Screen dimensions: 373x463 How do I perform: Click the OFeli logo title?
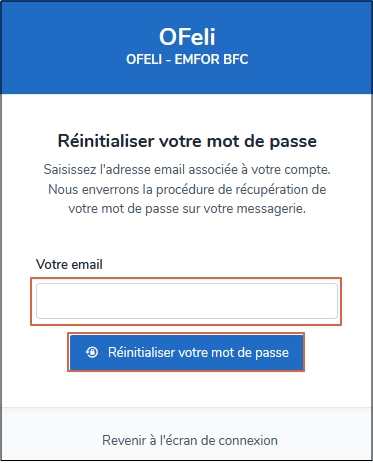click(x=187, y=37)
